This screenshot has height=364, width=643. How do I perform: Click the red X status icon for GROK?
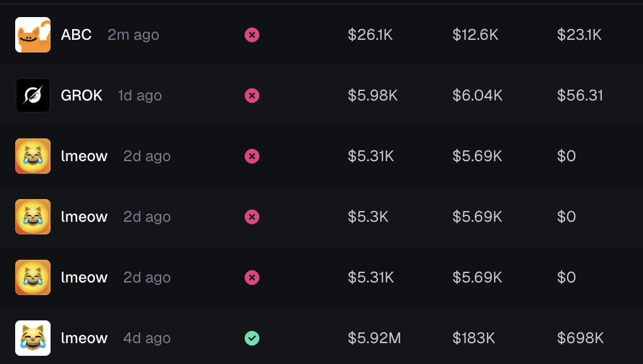pyautogui.click(x=252, y=95)
